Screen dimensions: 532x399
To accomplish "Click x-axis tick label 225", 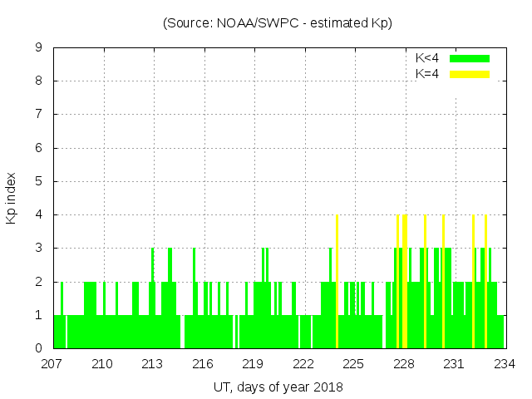I will point(353,364).
